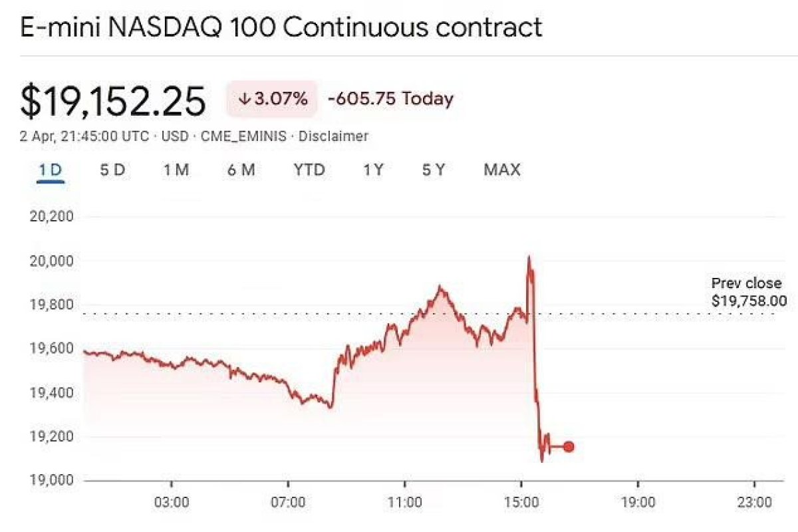Click the red current price dot
798x532 pixels.
[569, 447]
